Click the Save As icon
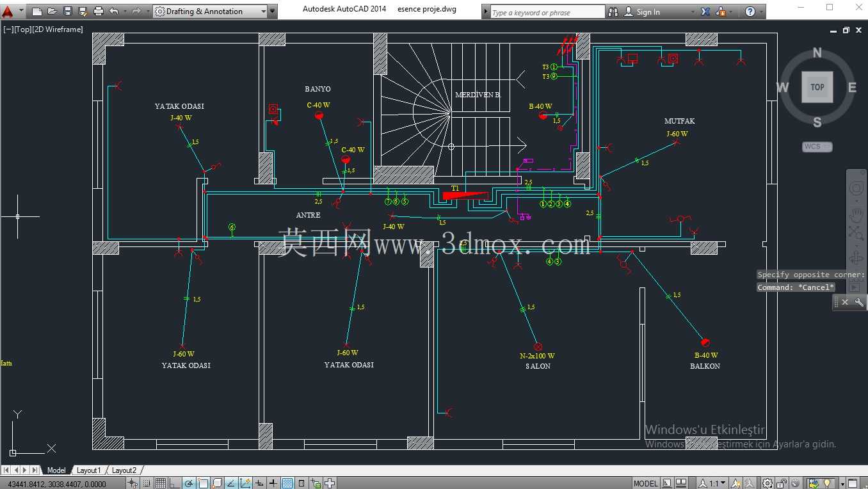The width and height of the screenshot is (868, 489). coord(83,12)
